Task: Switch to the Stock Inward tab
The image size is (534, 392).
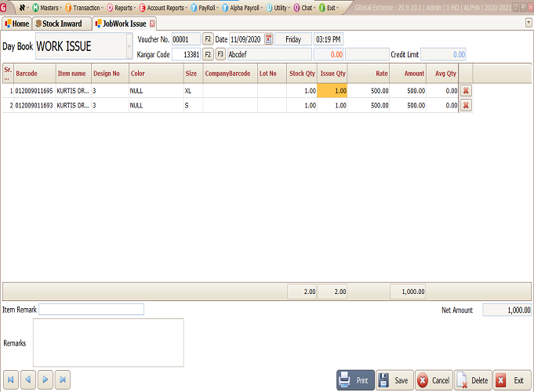Action: (62, 24)
